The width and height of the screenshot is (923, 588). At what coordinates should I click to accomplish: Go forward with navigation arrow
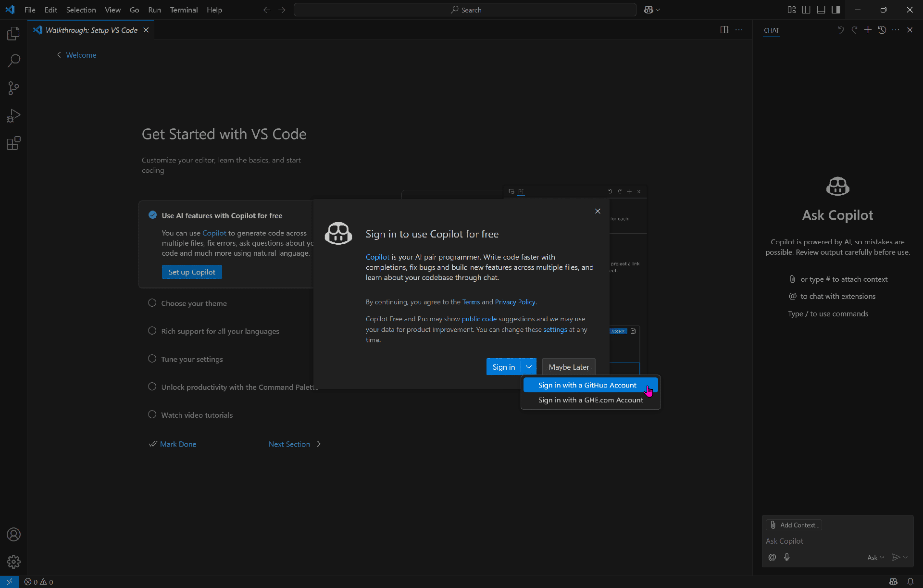282,10
